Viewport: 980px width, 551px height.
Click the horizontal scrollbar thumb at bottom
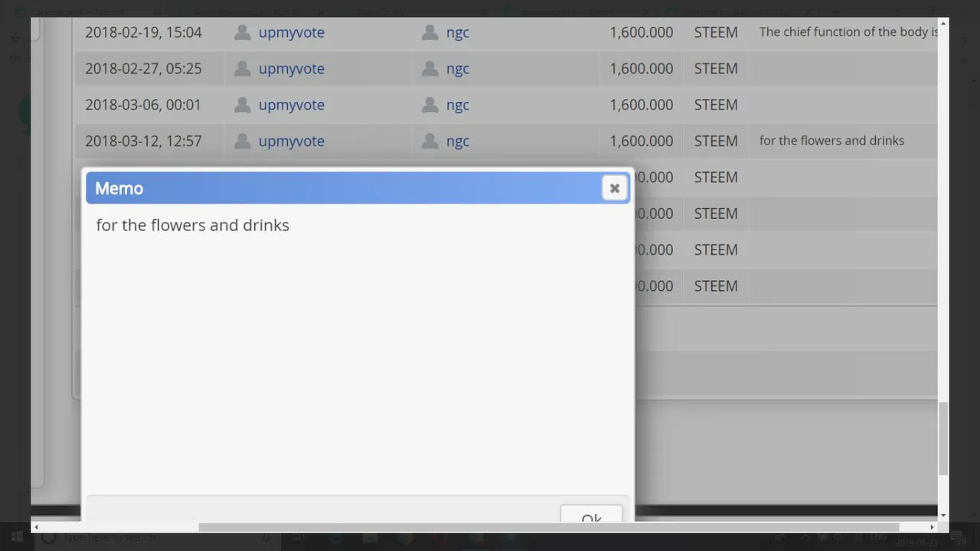click(x=549, y=527)
